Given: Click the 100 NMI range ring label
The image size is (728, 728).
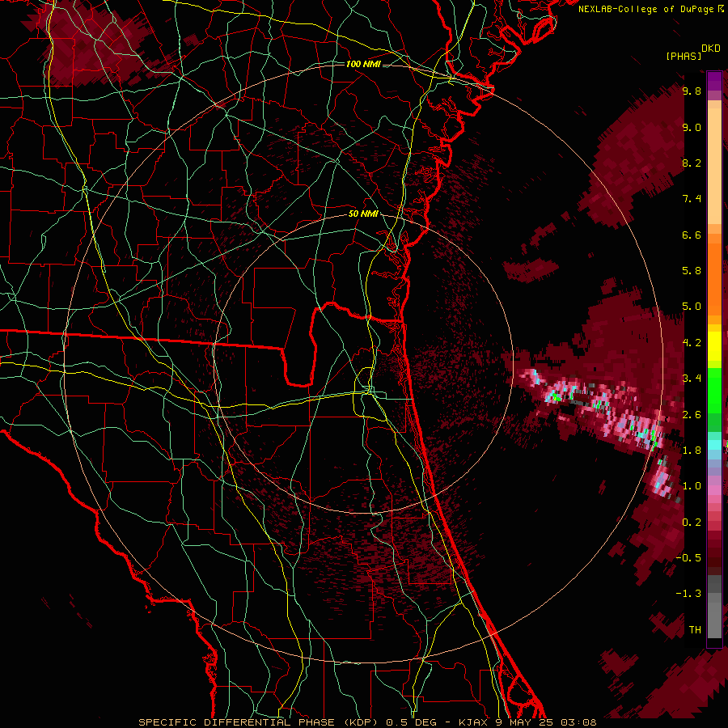Looking at the screenshot, I should [x=363, y=64].
